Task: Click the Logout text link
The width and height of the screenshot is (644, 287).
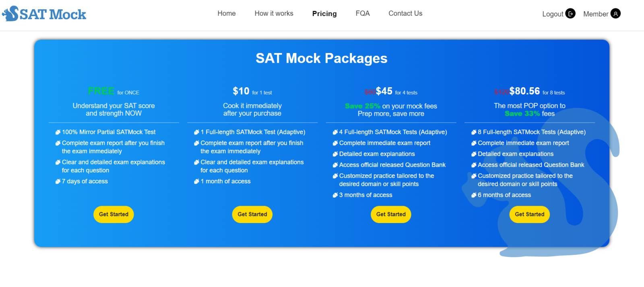Action: coord(553,14)
